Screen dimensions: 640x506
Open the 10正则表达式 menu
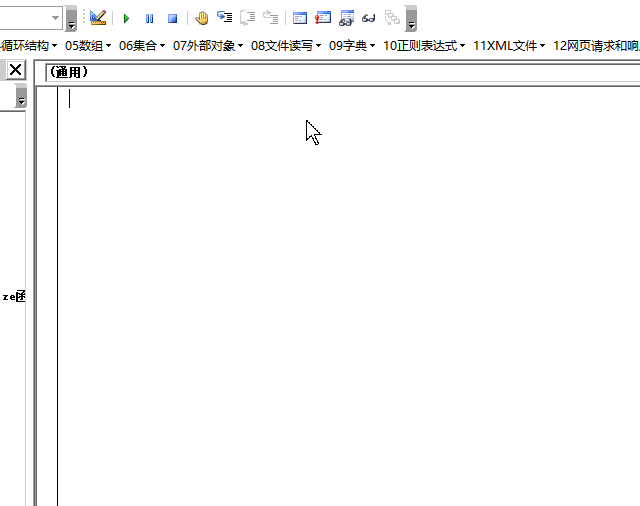point(424,46)
